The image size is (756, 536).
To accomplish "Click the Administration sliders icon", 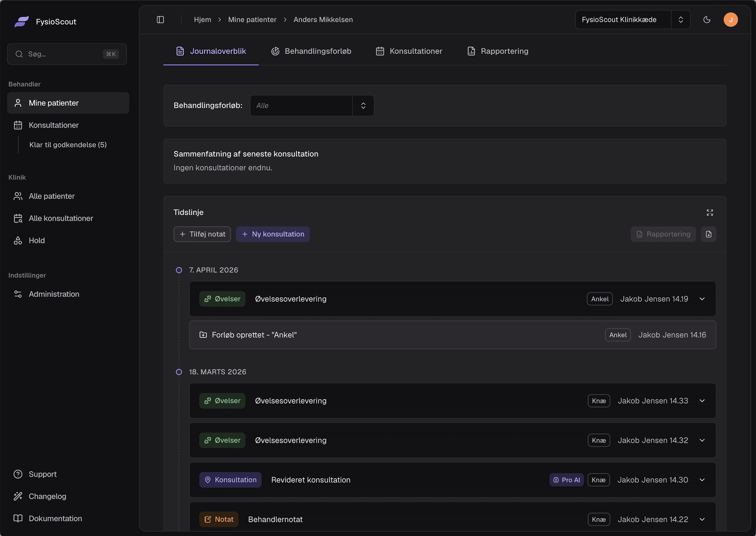I will (x=18, y=294).
